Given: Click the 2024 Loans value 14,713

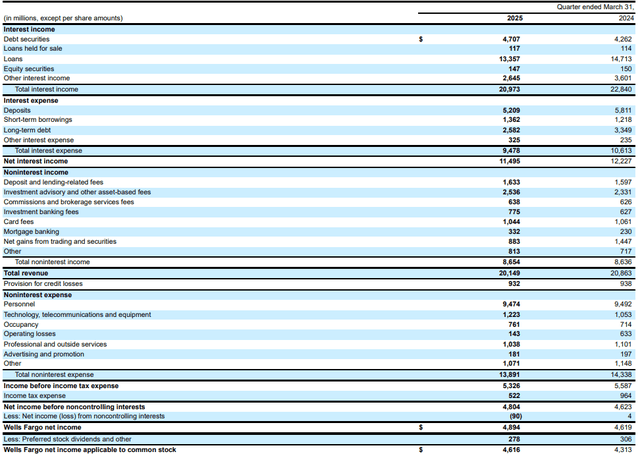Looking at the screenshot, I should (621, 59).
